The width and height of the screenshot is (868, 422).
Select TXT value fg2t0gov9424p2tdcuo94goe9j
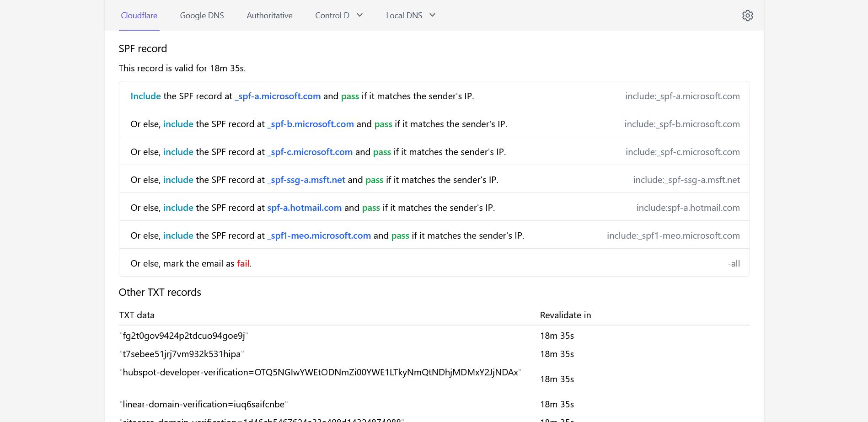coord(183,336)
